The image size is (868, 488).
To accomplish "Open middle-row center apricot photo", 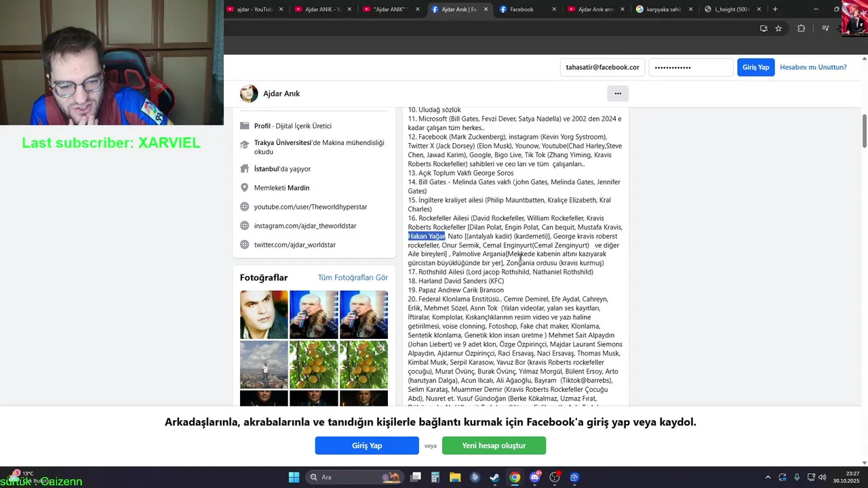I will pos(314,365).
